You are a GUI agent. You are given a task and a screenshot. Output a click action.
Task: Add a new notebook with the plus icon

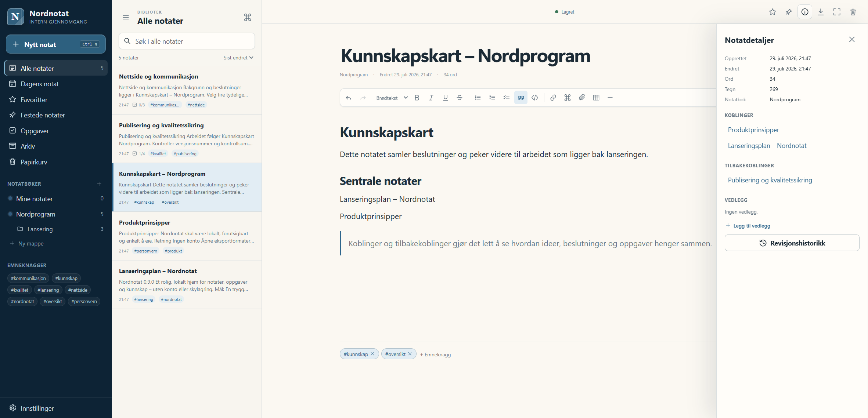99,184
